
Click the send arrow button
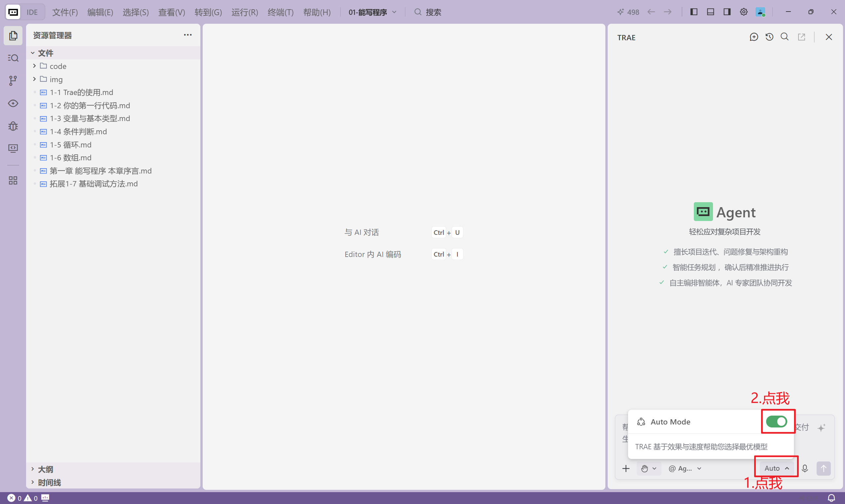click(x=824, y=469)
